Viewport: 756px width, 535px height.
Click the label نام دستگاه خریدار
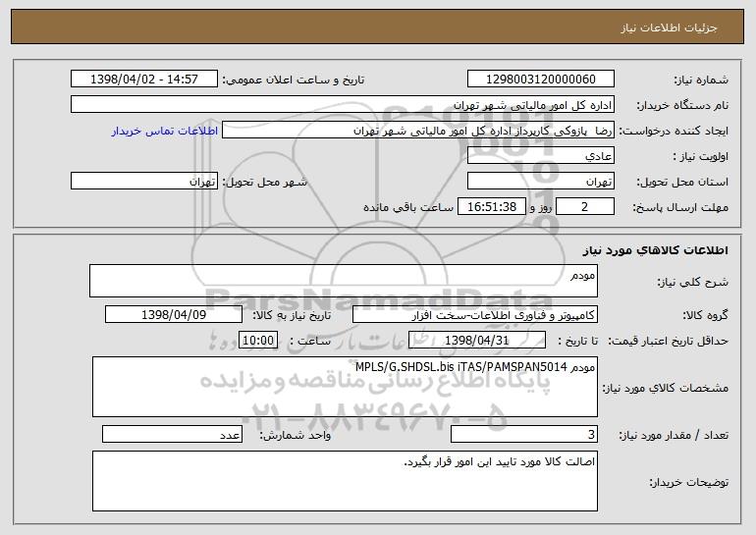[x=682, y=106]
